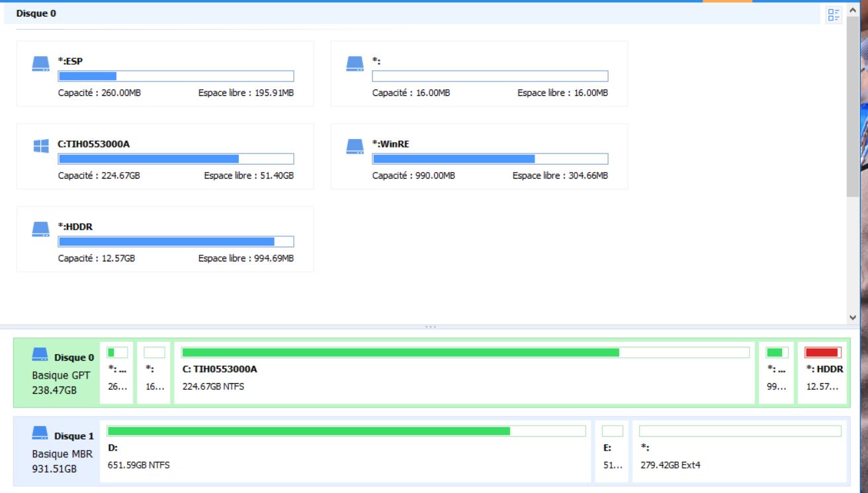Select the 279.42GB Ext4 partition block
This screenshot has width=868, height=493.
pos(740,452)
